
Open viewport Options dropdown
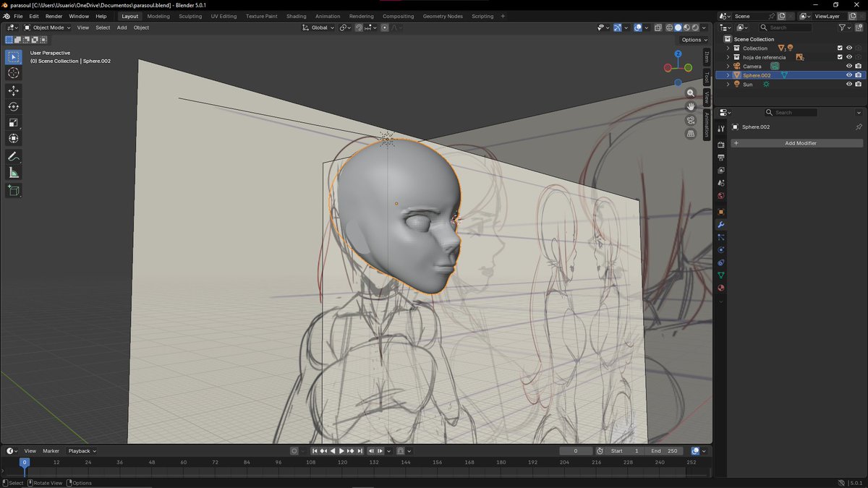(693, 40)
